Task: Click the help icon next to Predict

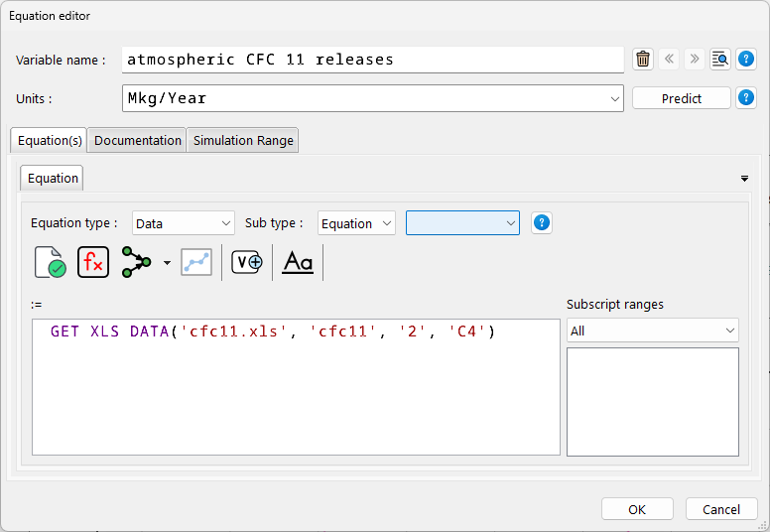Action: pyautogui.click(x=746, y=98)
